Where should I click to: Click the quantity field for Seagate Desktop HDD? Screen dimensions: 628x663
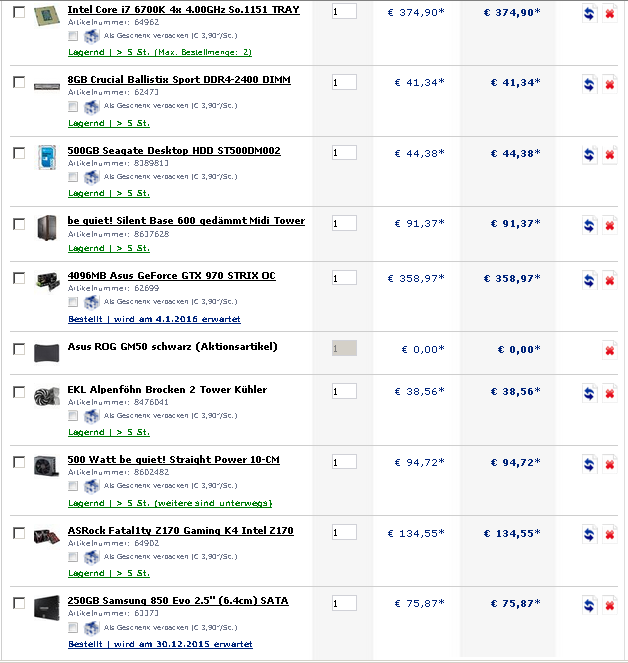coord(344,153)
